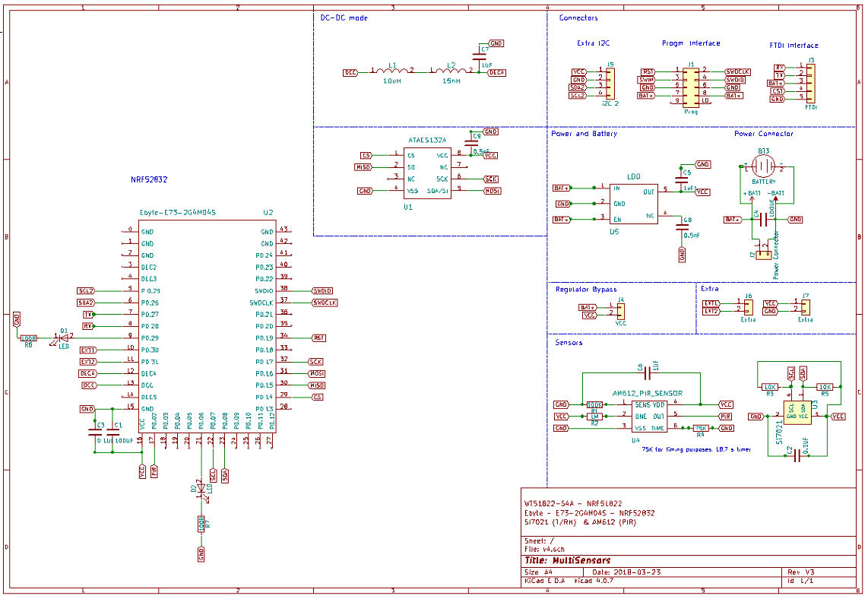This screenshot has width=868, height=599.
Task: Click the SWDIO net label on U2
Action: (x=322, y=291)
